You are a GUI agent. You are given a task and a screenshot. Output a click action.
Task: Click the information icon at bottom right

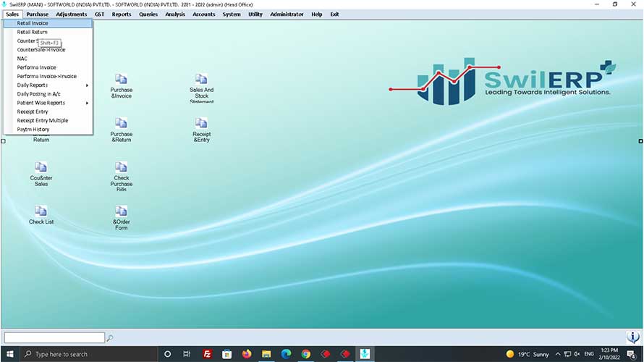pyautogui.click(x=632, y=337)
